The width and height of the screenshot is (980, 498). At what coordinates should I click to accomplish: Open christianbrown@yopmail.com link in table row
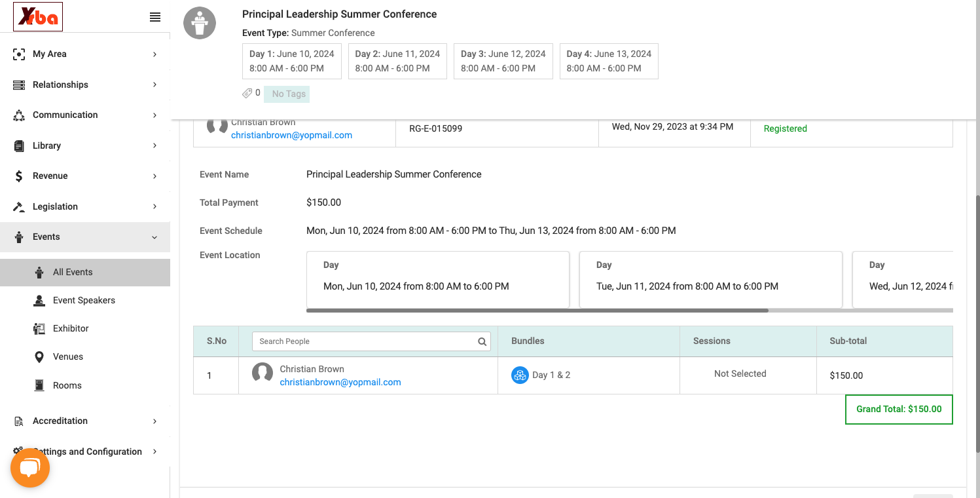pos(340,382)
